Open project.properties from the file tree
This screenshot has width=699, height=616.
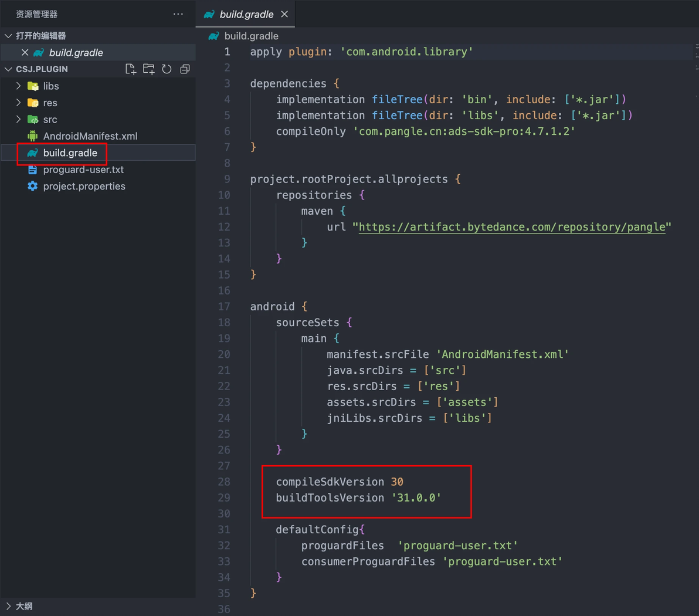pos(84,186)
